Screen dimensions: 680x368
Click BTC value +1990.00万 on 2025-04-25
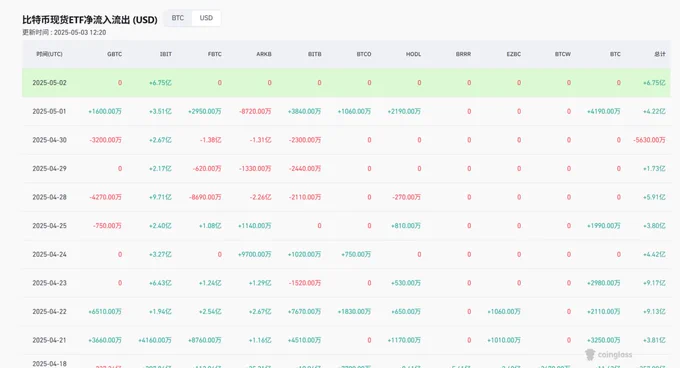click(x=604, y=226)
